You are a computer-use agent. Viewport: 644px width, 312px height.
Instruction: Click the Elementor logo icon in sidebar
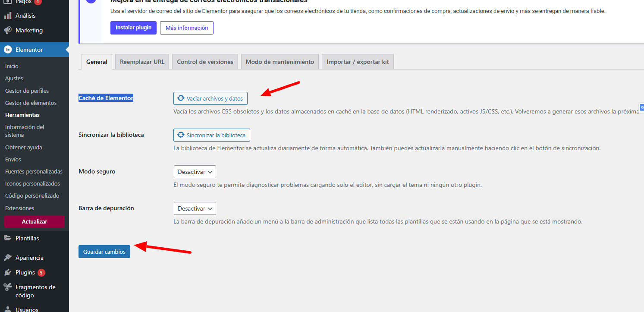tap(8, 50)
